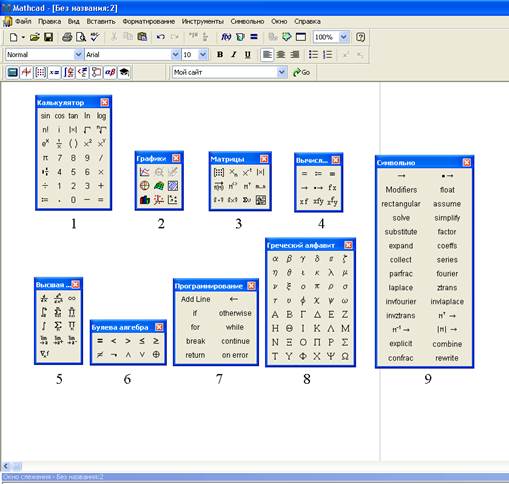The height and width of the screenshot is (484, 509).
Task: Insert not-equal operator in Булева алгебра palette
Action: point(100,355)
